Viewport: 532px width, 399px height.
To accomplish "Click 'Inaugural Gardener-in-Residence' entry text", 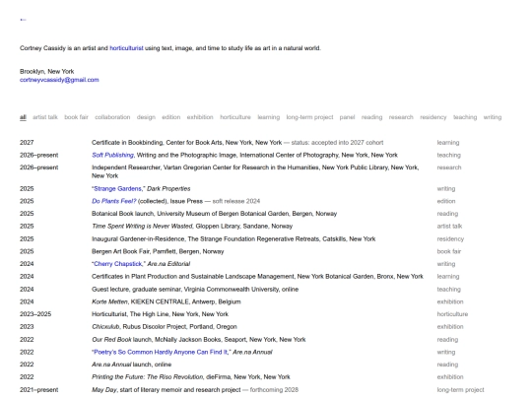I will click(233, 238).
